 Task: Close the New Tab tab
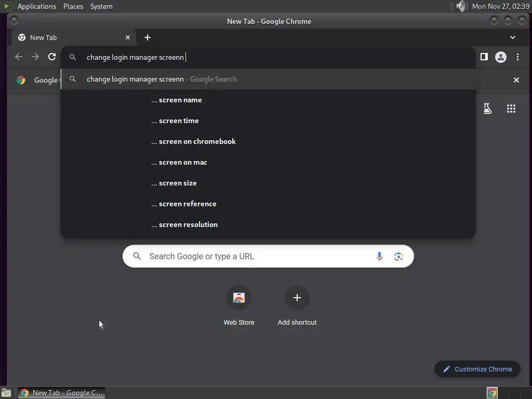pyautogui.click(x=128, y=37)
